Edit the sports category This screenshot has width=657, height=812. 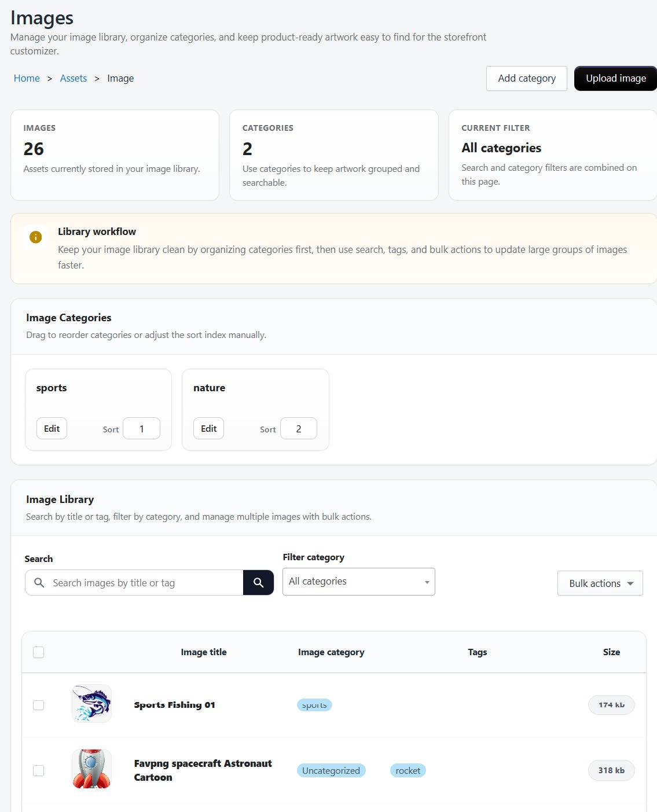click(x=51, y=428)
